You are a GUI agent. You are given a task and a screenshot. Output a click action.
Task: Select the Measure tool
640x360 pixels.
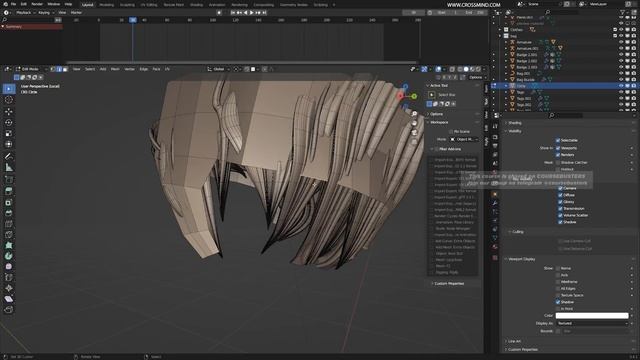click(9, 167)
